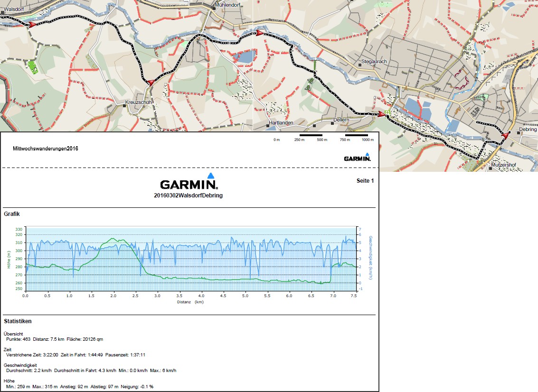This screenshot has height=392, width=538.
Task: Click the Grafik section heading
Action: coord(11,214)
